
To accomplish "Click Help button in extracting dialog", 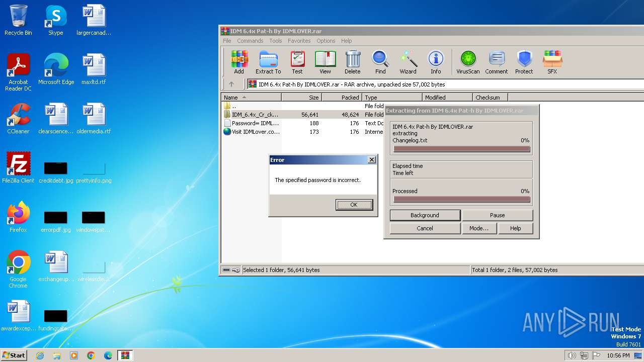I will point(516,228).
